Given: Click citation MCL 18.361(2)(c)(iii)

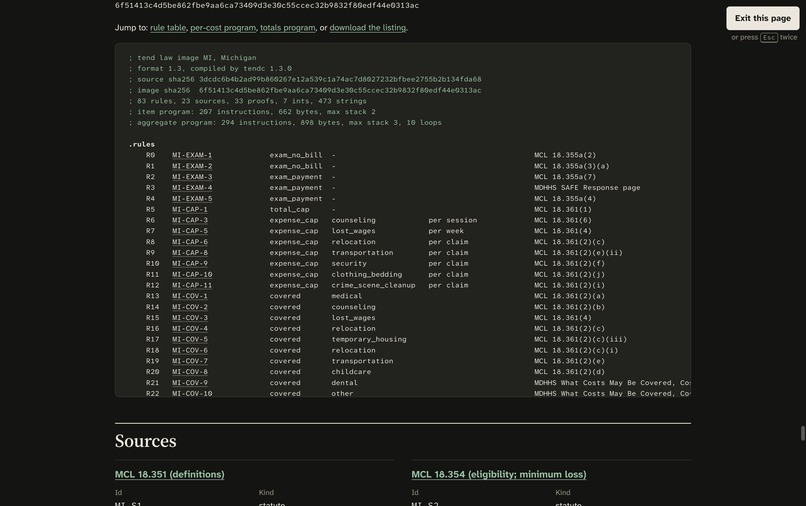Looking at the screenshot, I should pos(580,339).
